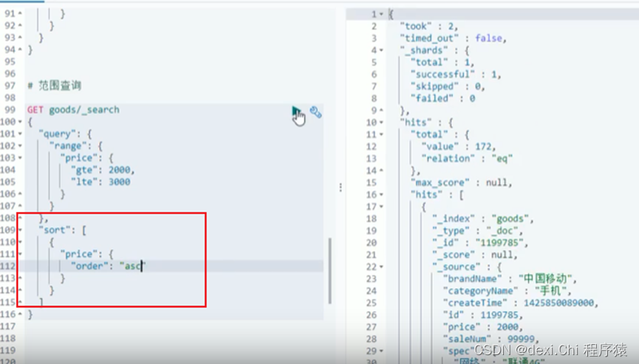The image size is (639, 364).
Task: Click "failed" : 0 in the response
Action: pos(442,98)
